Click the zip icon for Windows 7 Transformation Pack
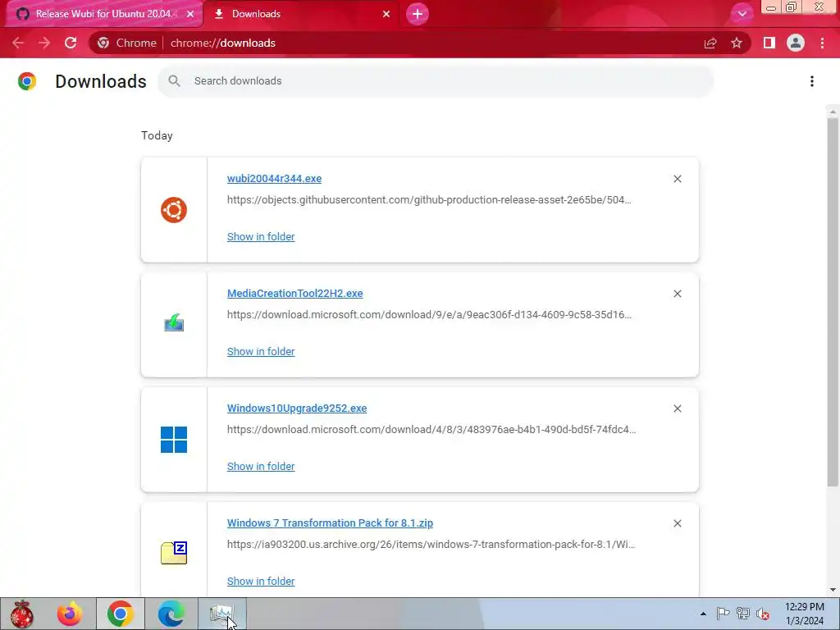The image size is (840, 630). coord(174,554)
